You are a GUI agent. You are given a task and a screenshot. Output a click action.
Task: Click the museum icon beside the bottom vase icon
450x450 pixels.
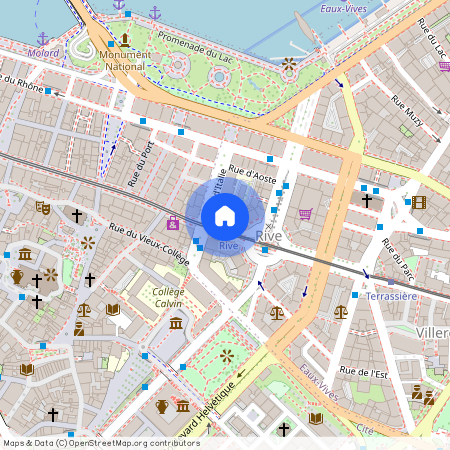pyautogui.click(x=183, y=406)
